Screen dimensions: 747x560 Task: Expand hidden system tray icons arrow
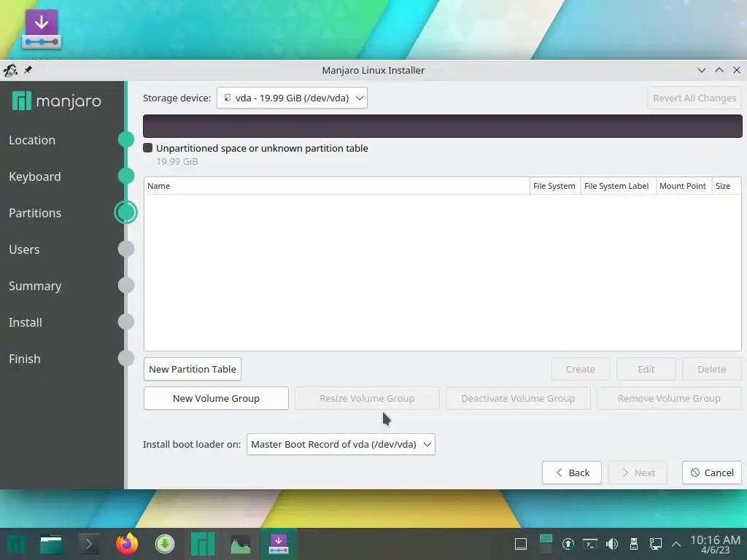pos(676,544)
